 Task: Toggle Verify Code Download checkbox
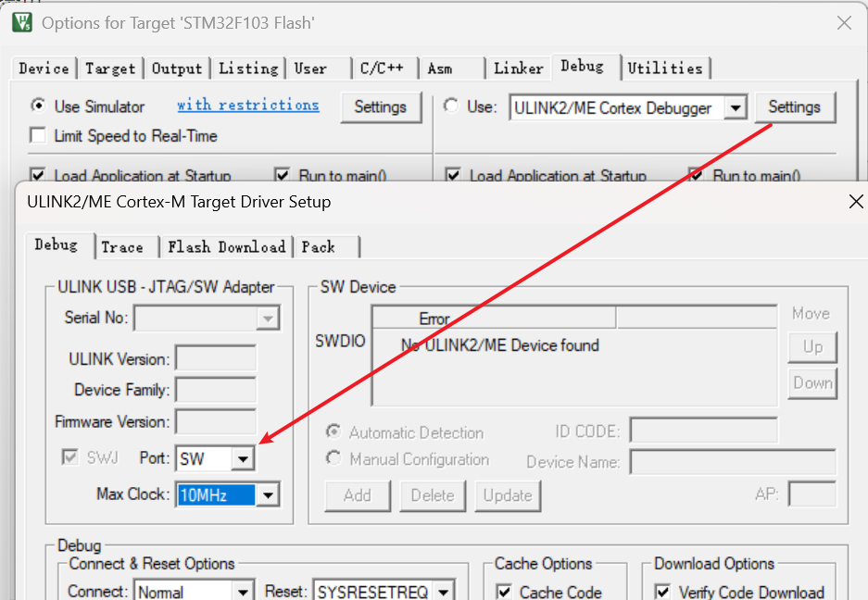tap(663, 592)
